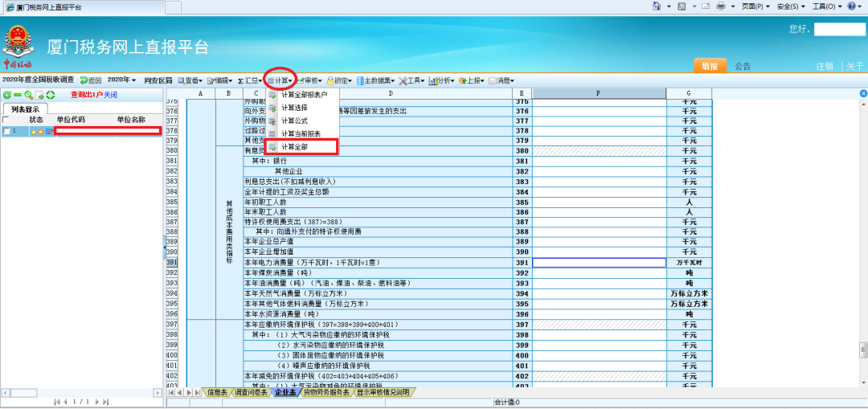Open the 编辑 dropdown menu
This screenshot has width=868, height=409.
[220, 80]
